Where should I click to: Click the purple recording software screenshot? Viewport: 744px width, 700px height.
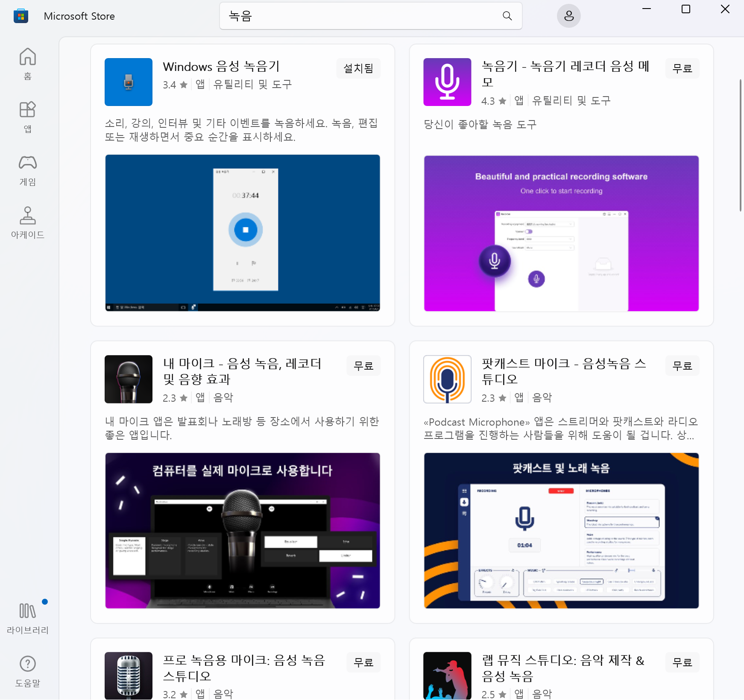click(x=561, y=233)
